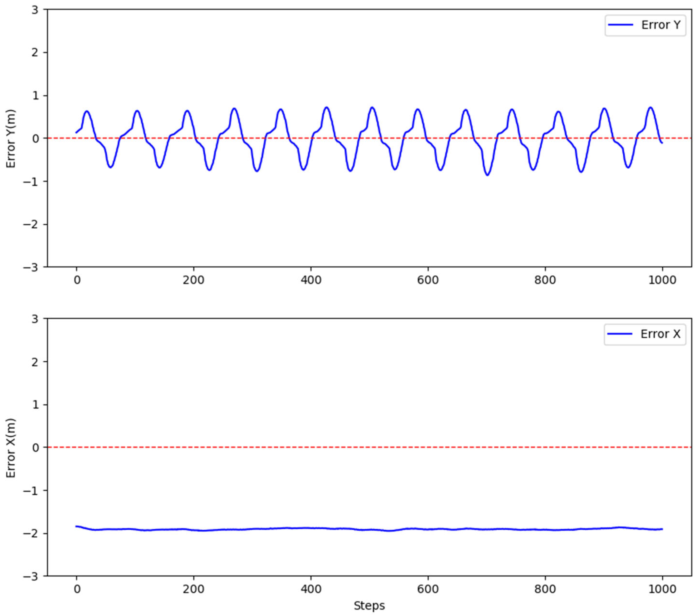Click the blue line sample in Error X legend
Screen dimensions: 696x616
(620, 334)
